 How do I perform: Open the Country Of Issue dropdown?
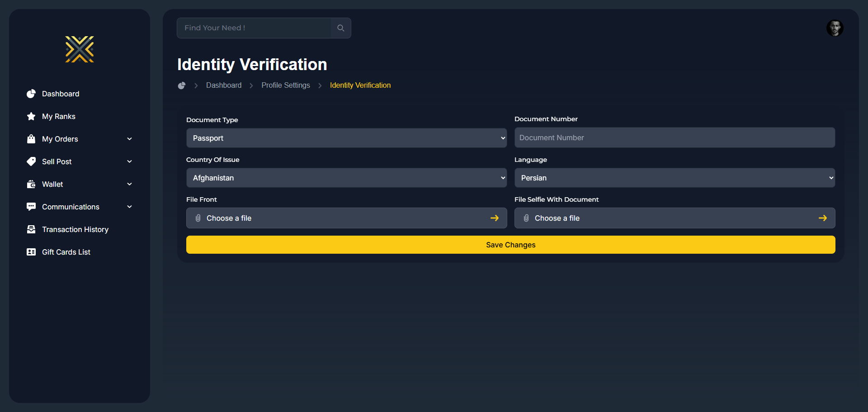[346, 178]
